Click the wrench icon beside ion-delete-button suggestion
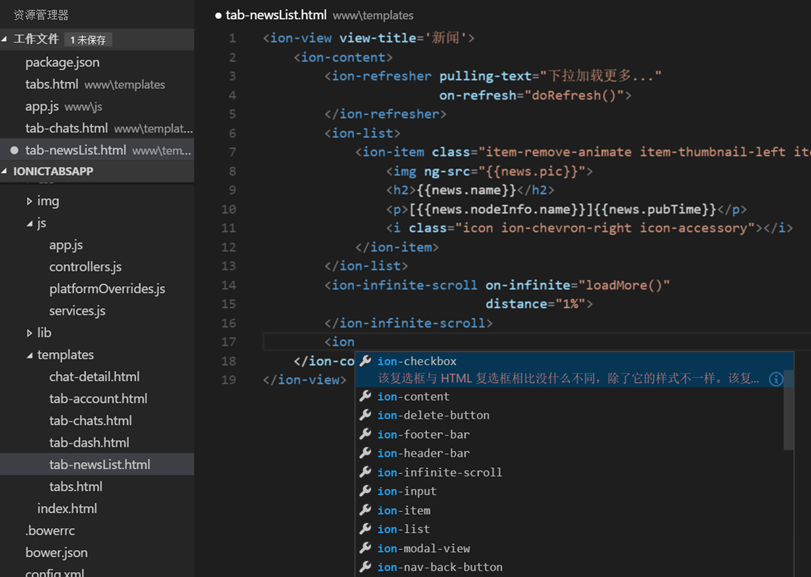This screenshot has width=811, height=577. pyautogui.click(x=365, y=415)
